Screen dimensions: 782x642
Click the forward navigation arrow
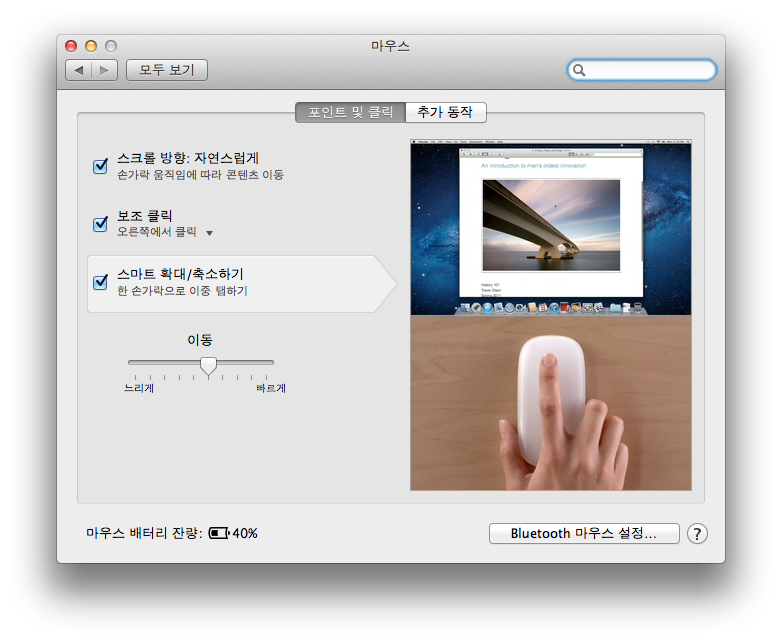[x=104, y=70]
